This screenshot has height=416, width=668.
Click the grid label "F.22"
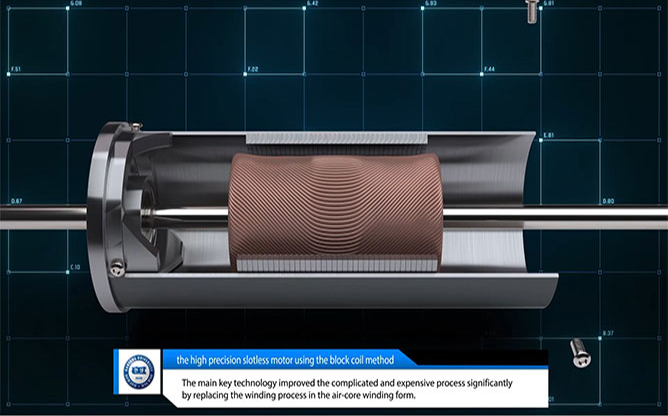253,69
